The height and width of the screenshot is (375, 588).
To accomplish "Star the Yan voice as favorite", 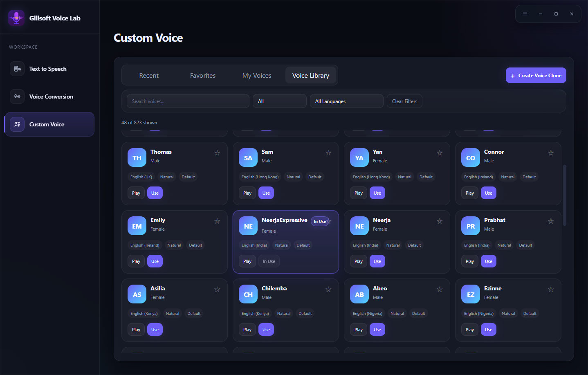I will click(440, 153).
